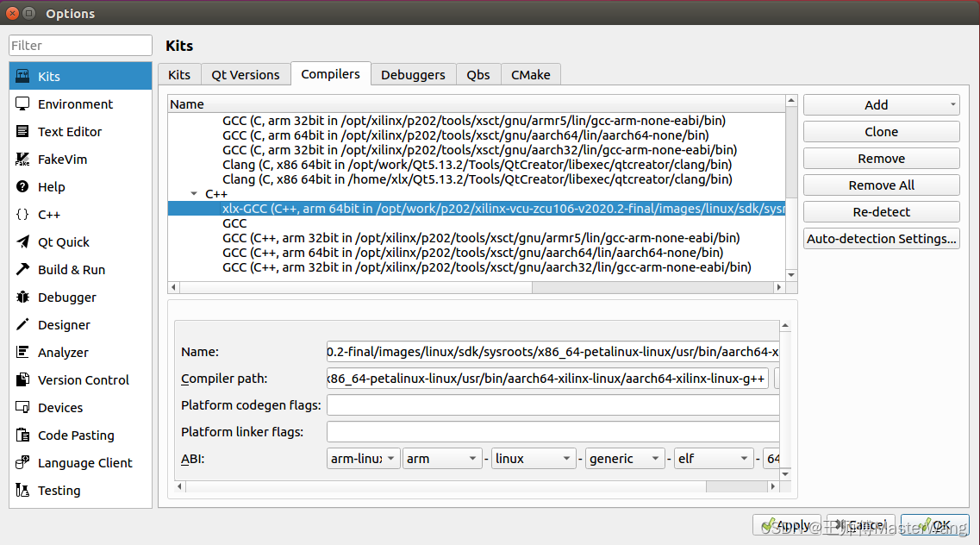
Task: Select GCC C arm 32bit aarch32 compiler
Action: (x=479, y=150)
